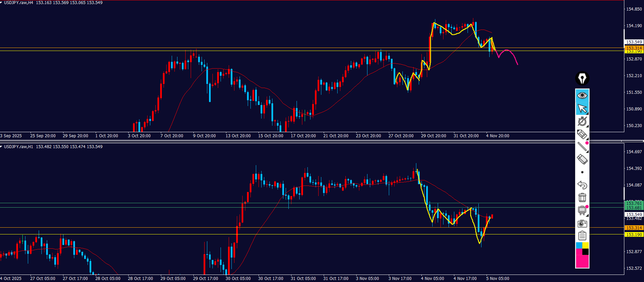Expand the USDJPY.raw,H4 chart title arrow

(1, 3)
